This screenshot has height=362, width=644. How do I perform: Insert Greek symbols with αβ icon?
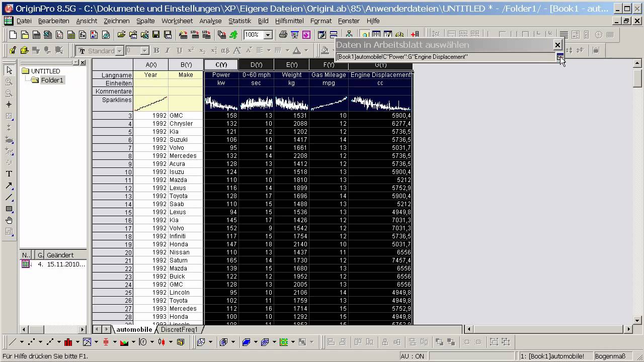point(225,50)
